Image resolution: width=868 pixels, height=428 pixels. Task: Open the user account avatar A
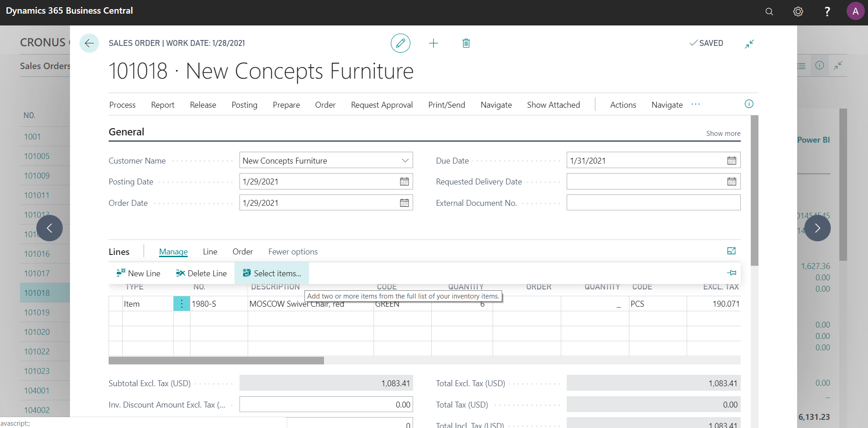[x=855, y=11]
